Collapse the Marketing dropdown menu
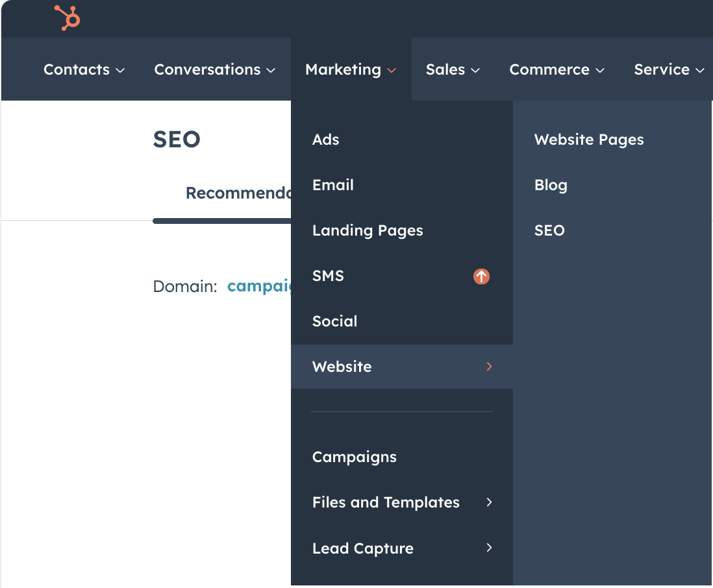The width and height of the screenshot is (713, 588). coord(351,69)
